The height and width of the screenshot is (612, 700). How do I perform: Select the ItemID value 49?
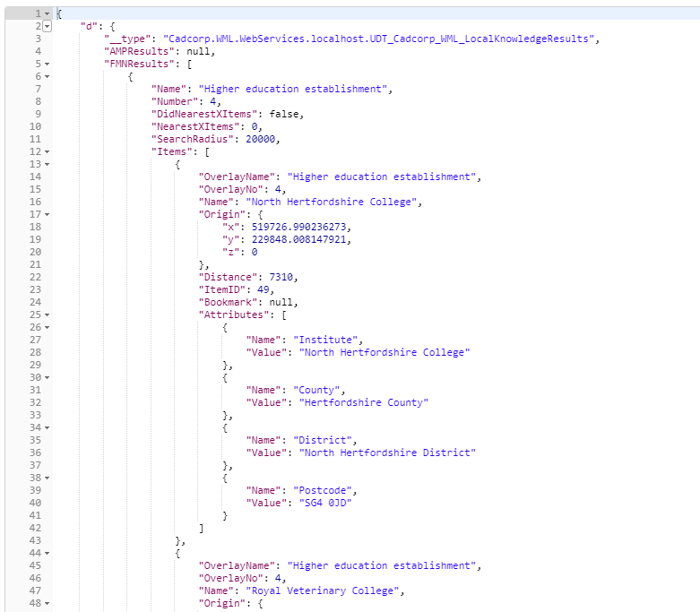point(263,289)
